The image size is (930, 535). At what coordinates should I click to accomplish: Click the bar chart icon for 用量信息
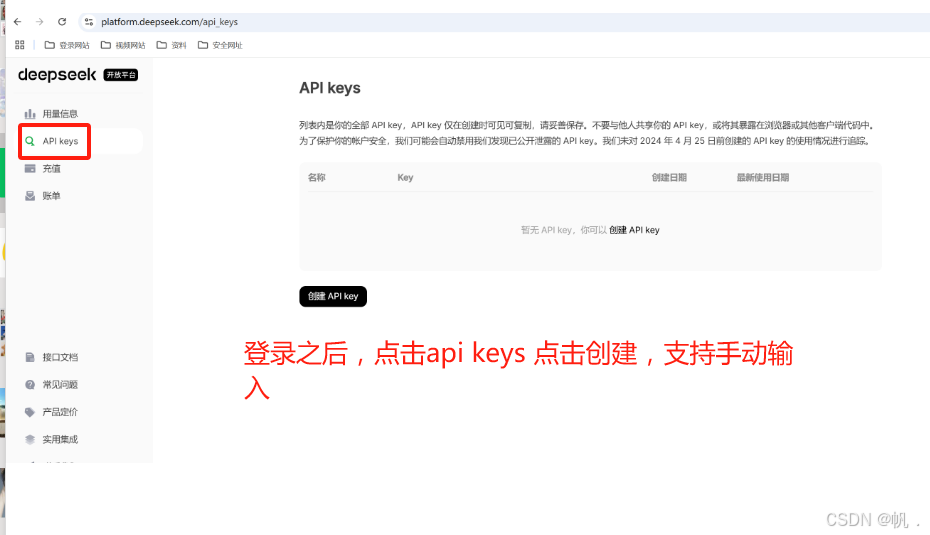[30, 114]
